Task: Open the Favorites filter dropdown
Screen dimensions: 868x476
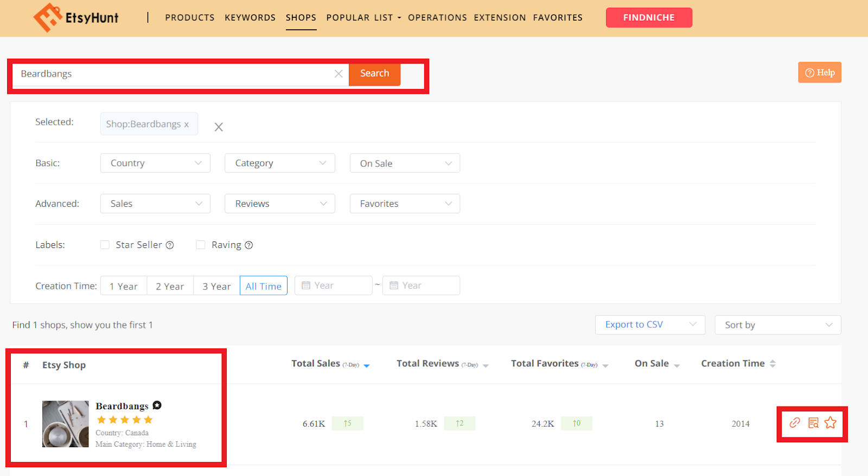Action: [405, 204]
